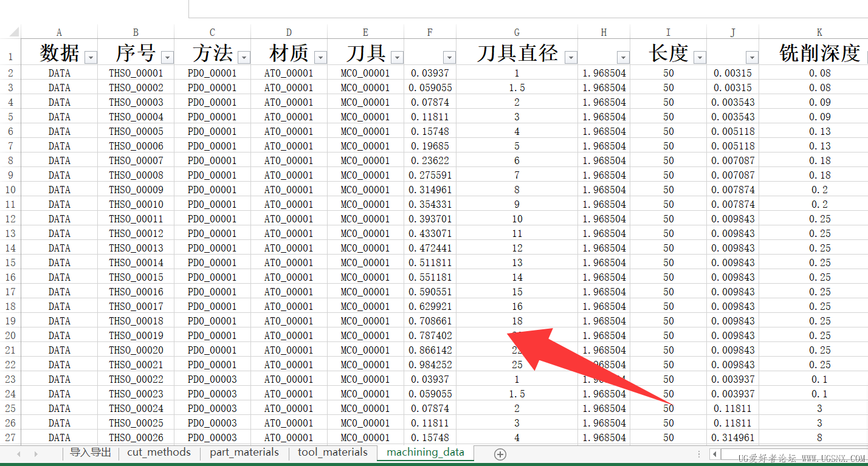This screenshot has height=466, width=868.
Task: Click the formula bar input area
Action: click(x=528, y=9)
